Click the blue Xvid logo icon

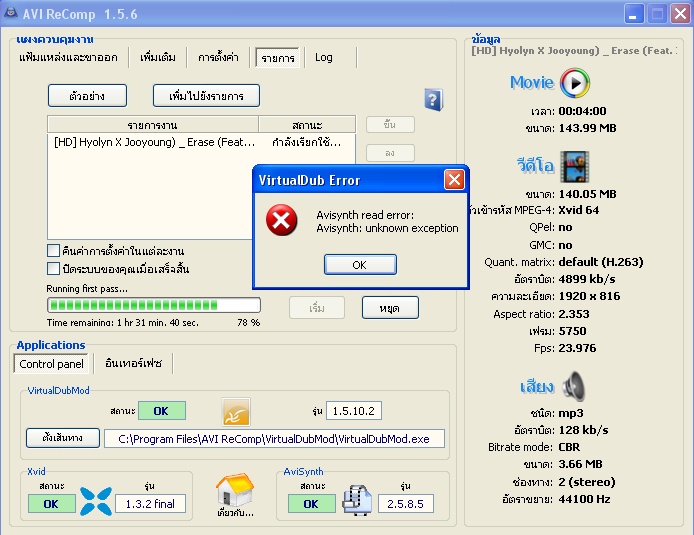coord(94,499)
